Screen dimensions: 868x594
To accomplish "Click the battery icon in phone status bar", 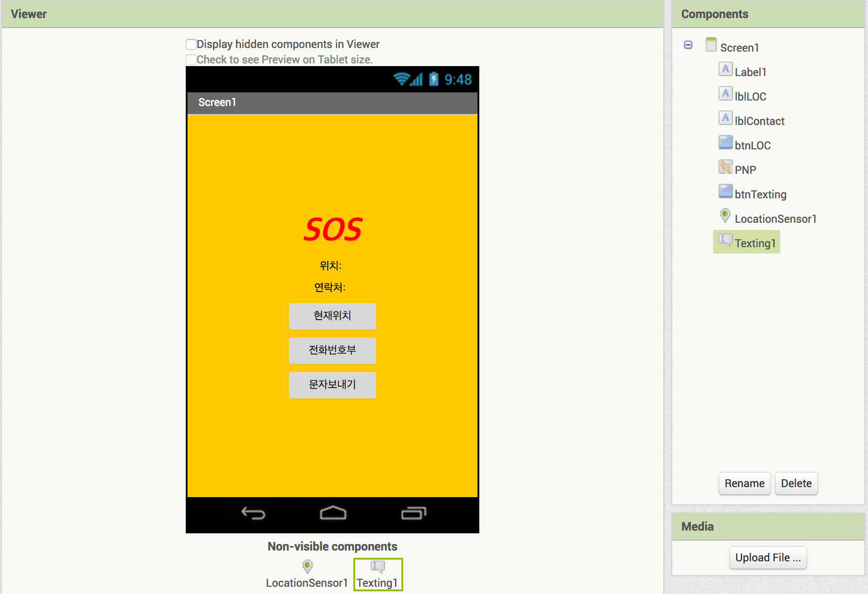I will (434, 79).
